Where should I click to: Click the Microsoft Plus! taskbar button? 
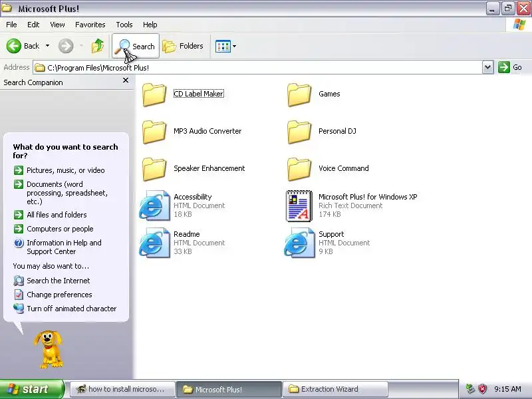coord(229,389)
